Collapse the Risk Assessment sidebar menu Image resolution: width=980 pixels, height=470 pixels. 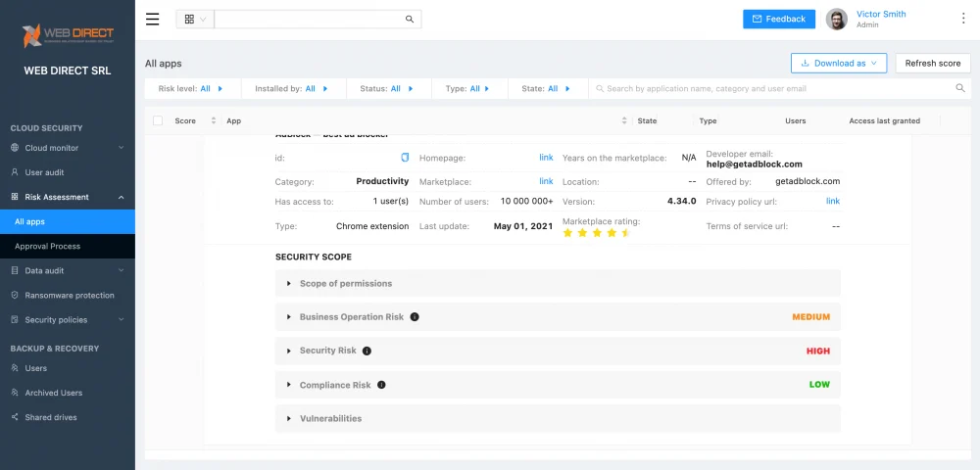coord(68,197)
